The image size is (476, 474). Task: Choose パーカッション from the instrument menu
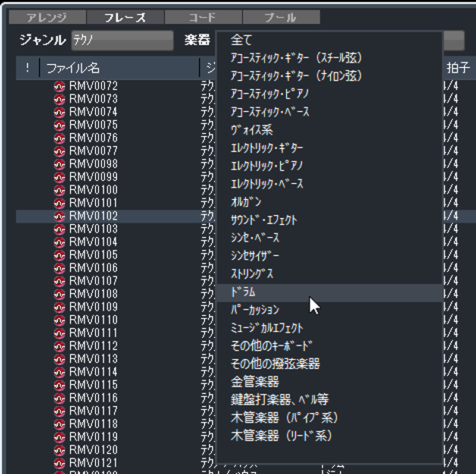coord(330,310)
